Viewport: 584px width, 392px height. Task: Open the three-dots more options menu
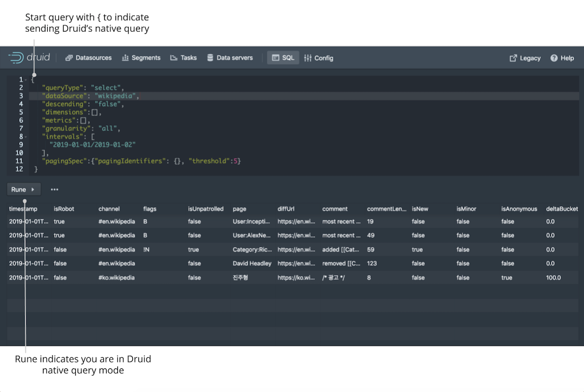click(x=54, y=190)
